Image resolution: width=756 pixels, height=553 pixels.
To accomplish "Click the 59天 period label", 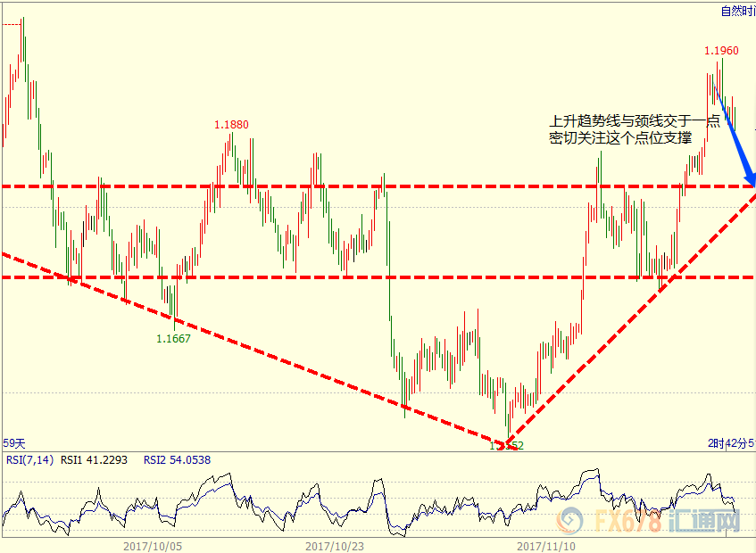I will 14,443.
